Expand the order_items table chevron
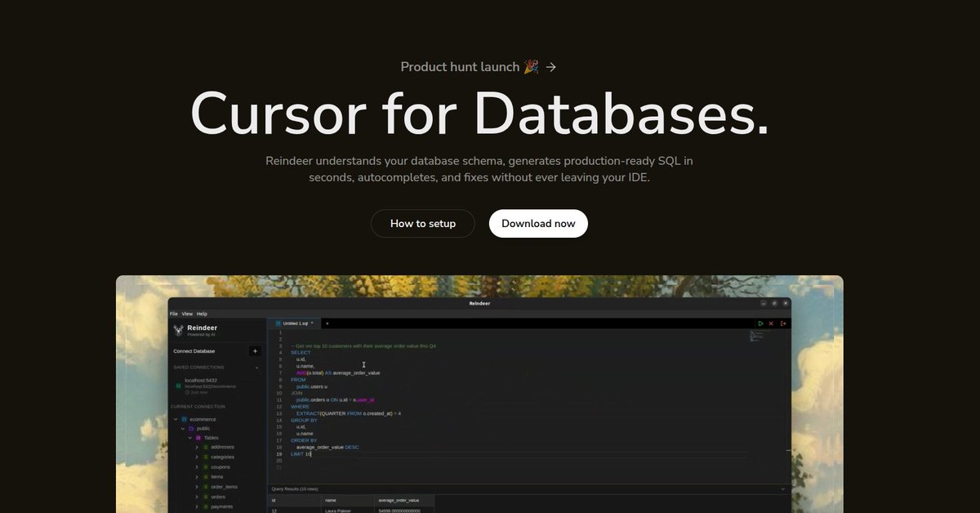980x513 pixels. (197, 487)
